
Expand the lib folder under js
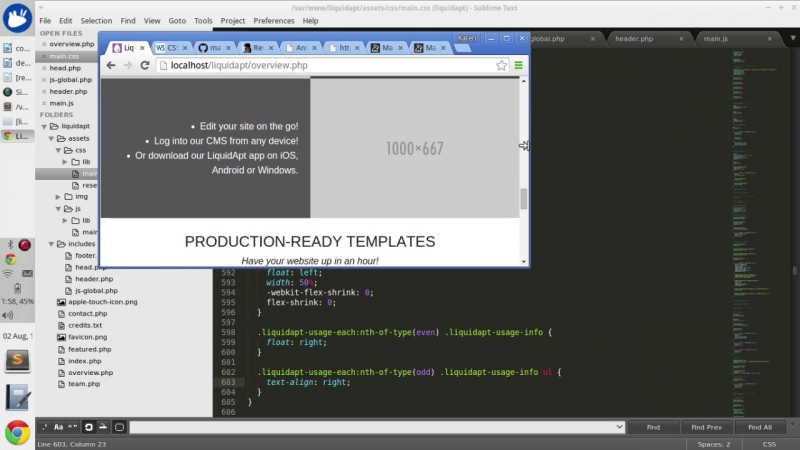pos(65,221)
